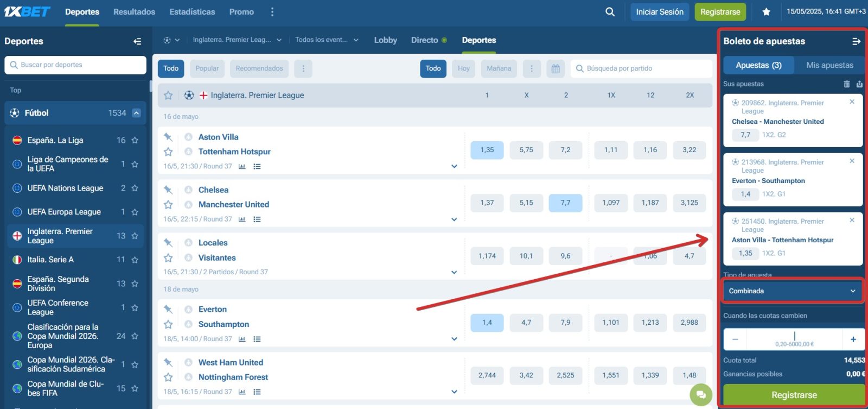This screenshot has width=868, height=409.
Task: Collapse the Deportes sidebar panel
Action: 137,41
